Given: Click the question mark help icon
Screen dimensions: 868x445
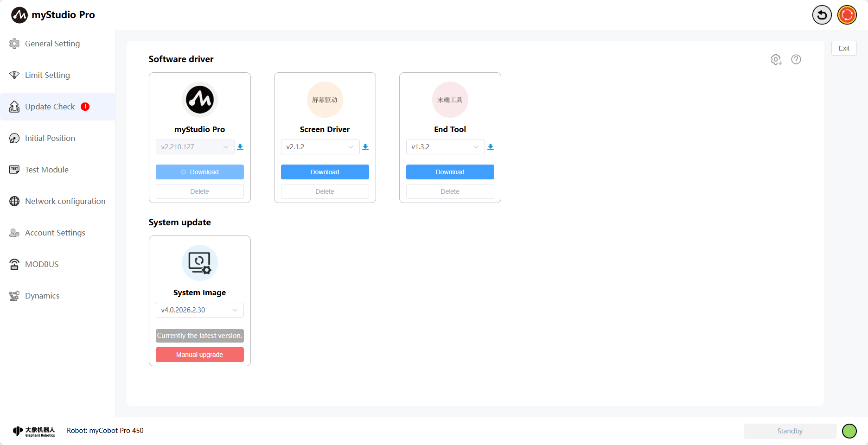Looking at the screenshot, I should click(x=796, y=59).
